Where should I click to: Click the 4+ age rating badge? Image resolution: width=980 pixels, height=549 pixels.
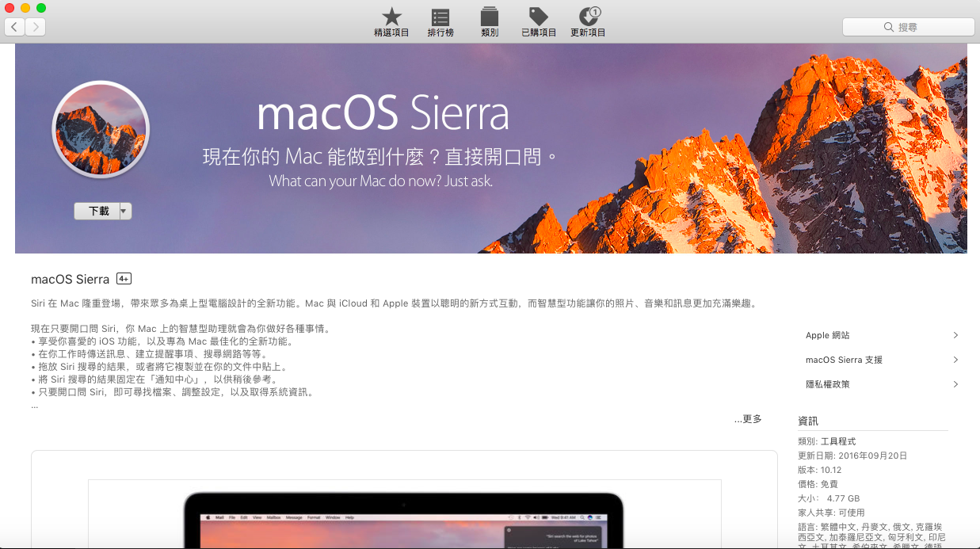124,279
